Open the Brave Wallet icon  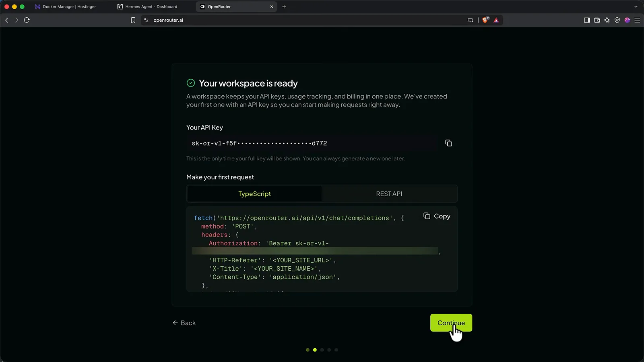[x=597, y=20]
